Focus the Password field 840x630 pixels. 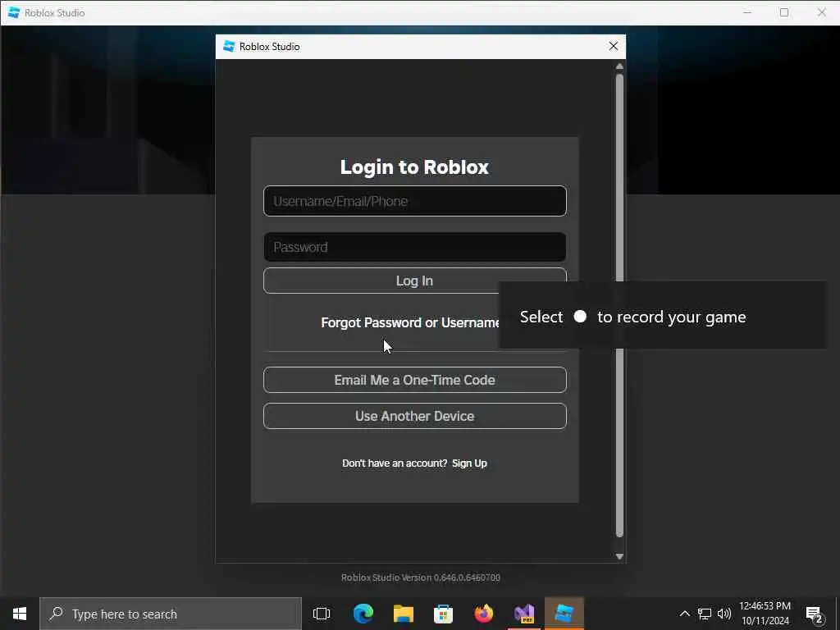[x=414, y=247]
